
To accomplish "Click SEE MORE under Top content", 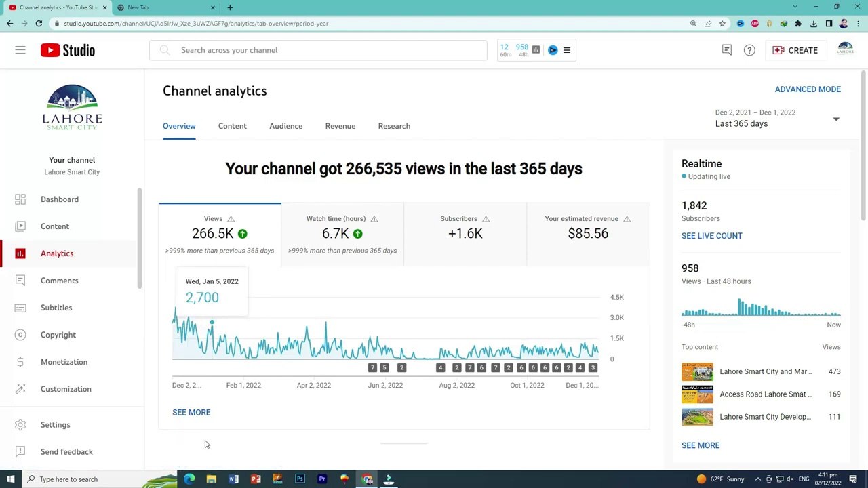I will (701, 445).
